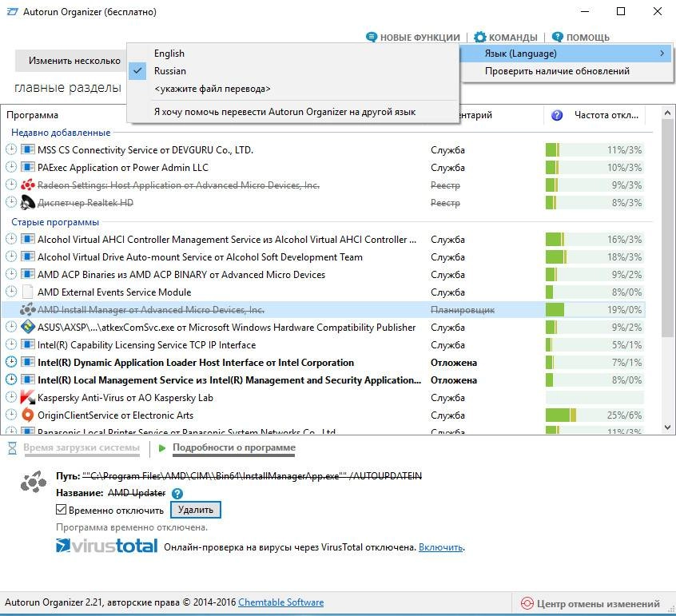Image resolution: width=676 pixels, height=616 pixels.
Task: Click the question icon of the Help menu
Action: coord(558,37)
